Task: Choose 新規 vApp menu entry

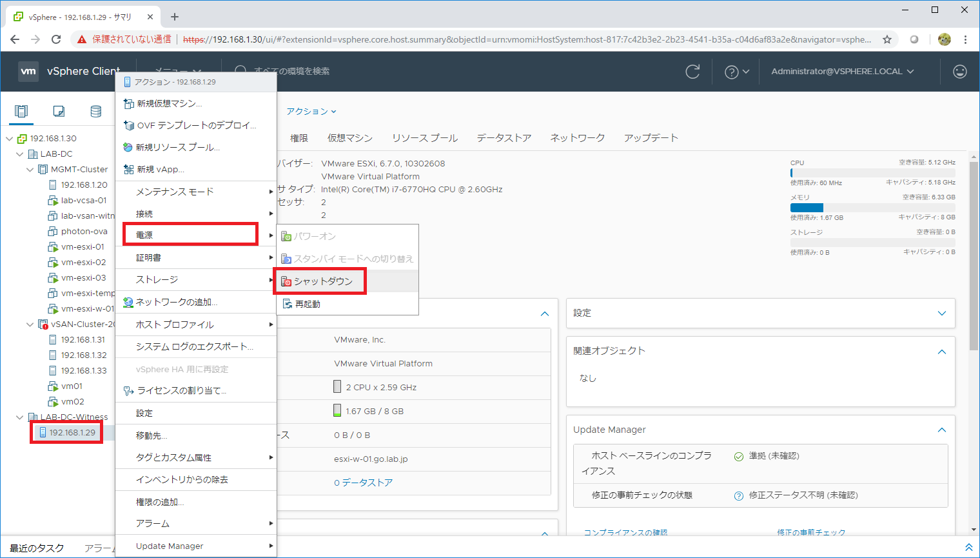Action: pos(196,169)
